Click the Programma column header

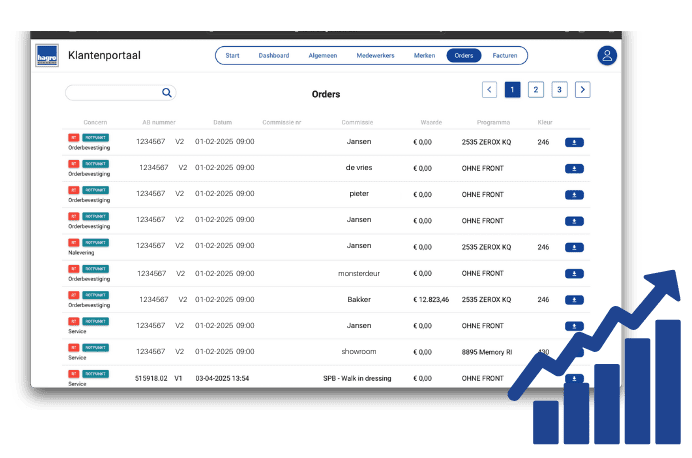(x=493, y=122)
